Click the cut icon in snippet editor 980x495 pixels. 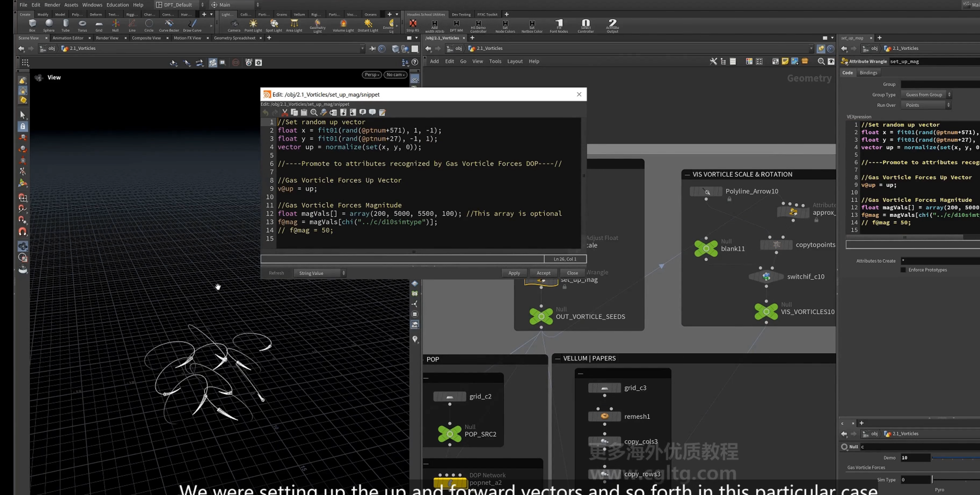[285, 112]
